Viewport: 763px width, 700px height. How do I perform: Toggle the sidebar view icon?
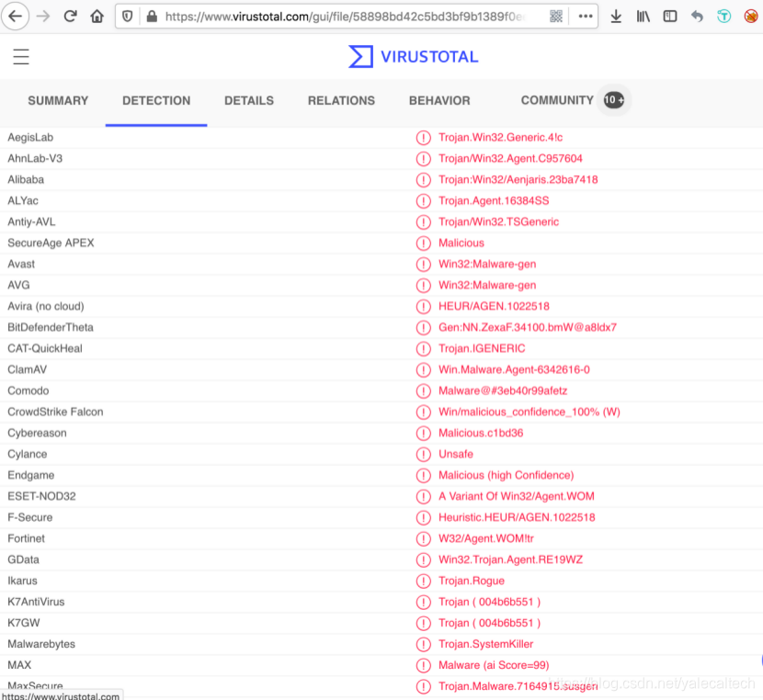[x=670, y=17]
